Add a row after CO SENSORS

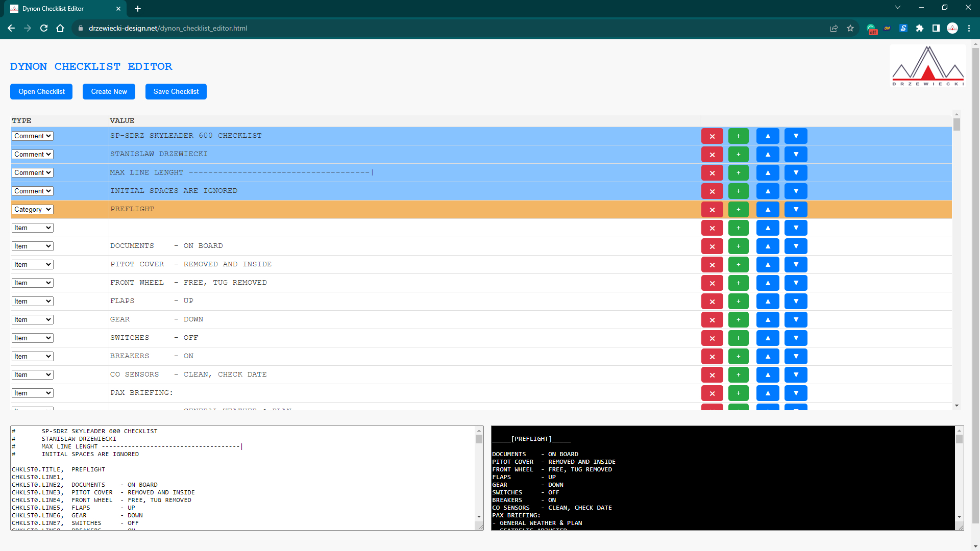coord(738,375)
